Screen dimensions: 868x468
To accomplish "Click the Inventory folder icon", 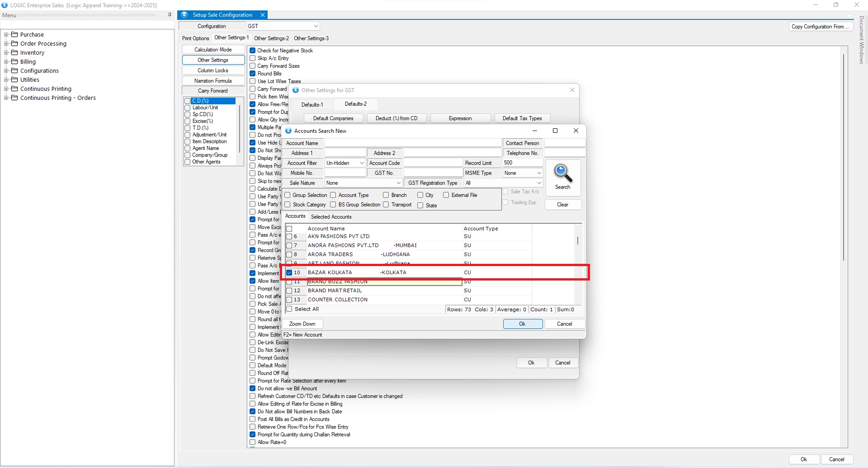I will (14, 52).
